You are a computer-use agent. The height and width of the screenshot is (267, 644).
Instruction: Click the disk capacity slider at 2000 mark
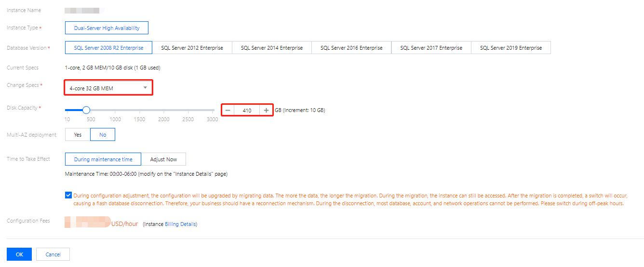coord(164,110)
